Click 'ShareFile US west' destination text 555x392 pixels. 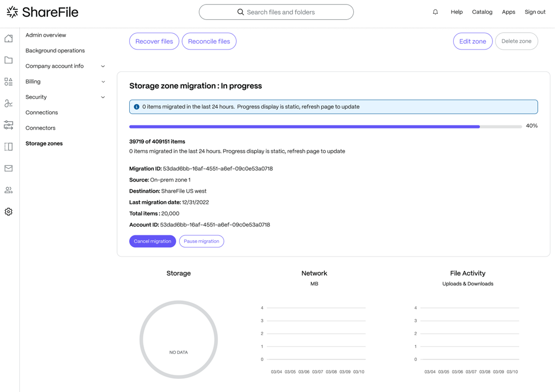click(184, 191)
